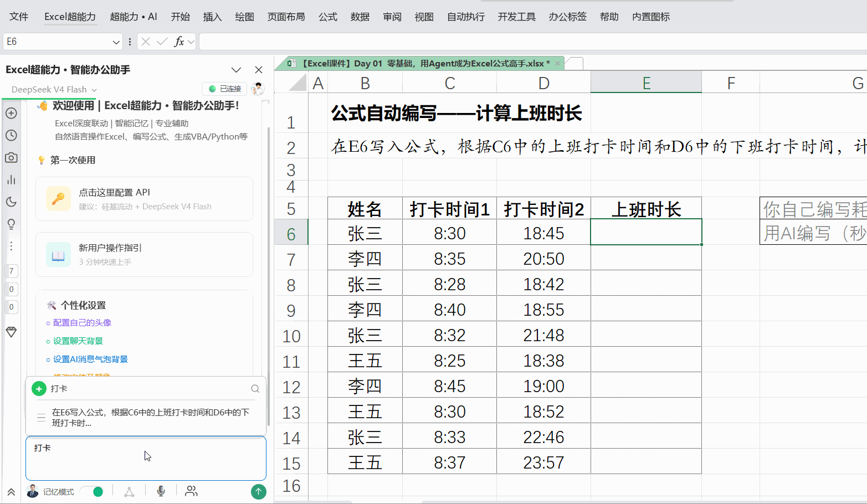Click the new chat plus icon in sidebar
The height and width of the screenshot is (504, 867).
click(11, 113)
